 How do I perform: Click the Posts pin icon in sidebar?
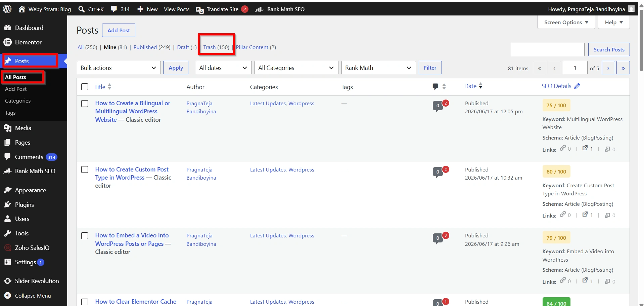click(8, 61)
